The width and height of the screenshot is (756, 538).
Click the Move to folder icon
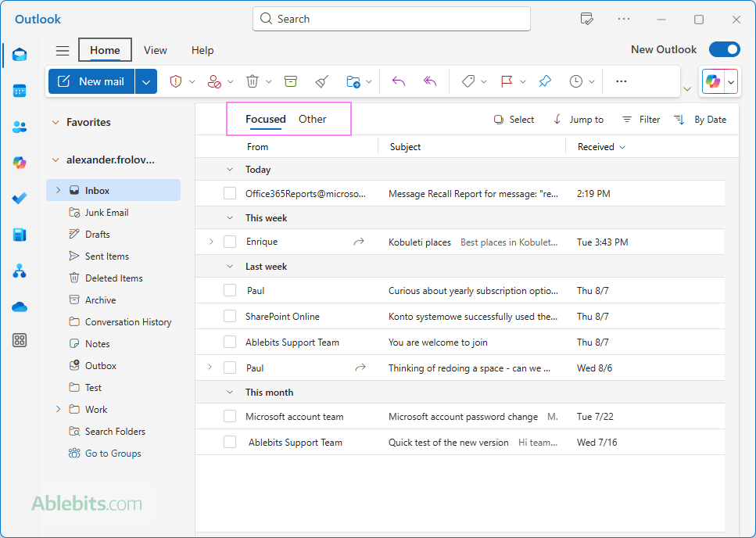coord(353,81)
